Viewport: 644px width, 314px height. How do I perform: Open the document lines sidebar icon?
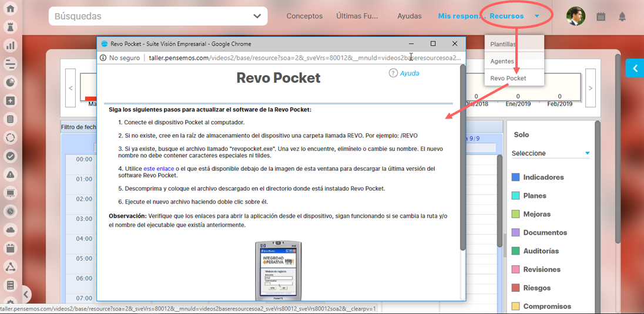pos(10,119)
